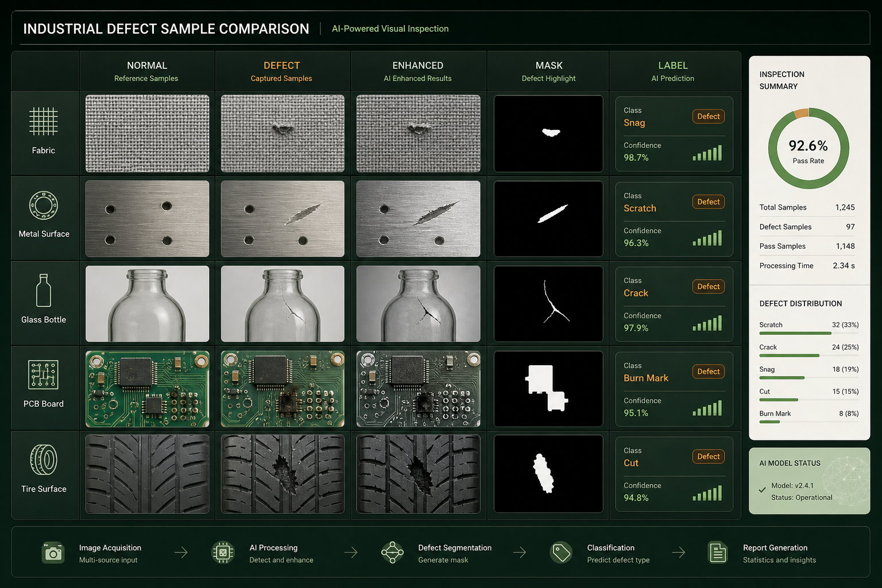Click the Defect Samples 97 value
882x588 pixels.
(850, 227)
